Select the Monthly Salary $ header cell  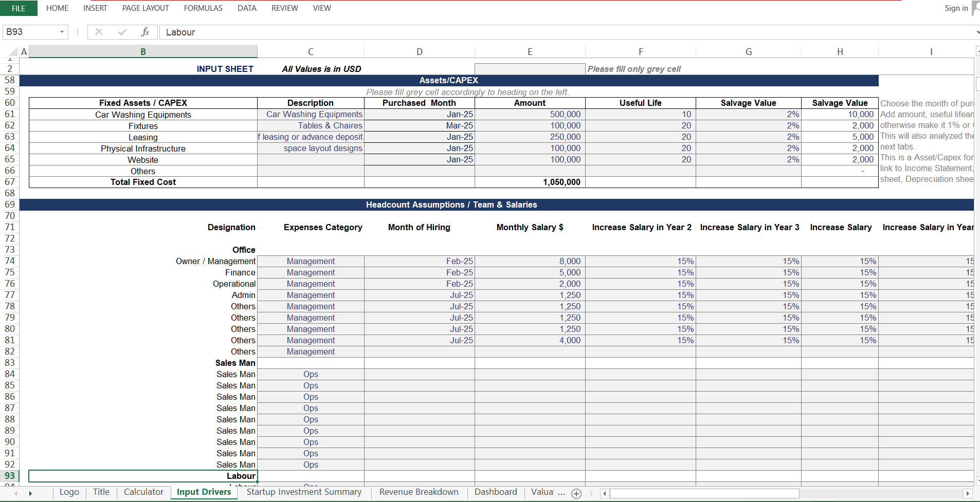coord(530,227)
